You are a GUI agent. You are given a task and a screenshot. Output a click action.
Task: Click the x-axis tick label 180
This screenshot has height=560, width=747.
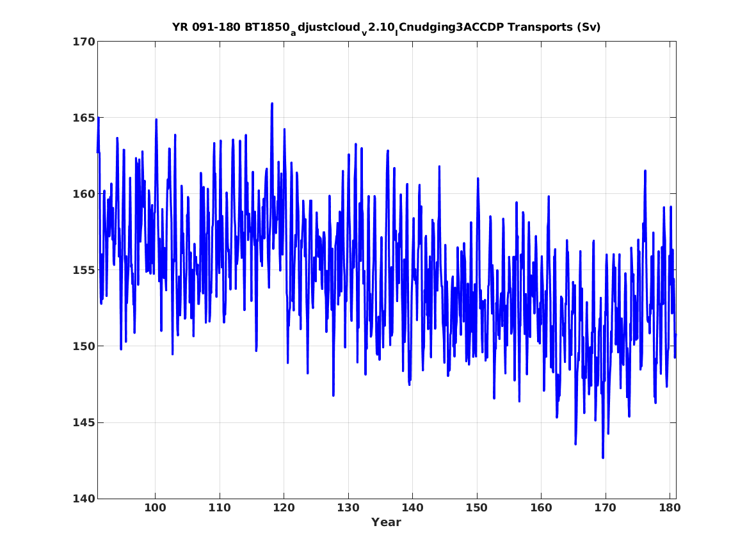[670, 508]
